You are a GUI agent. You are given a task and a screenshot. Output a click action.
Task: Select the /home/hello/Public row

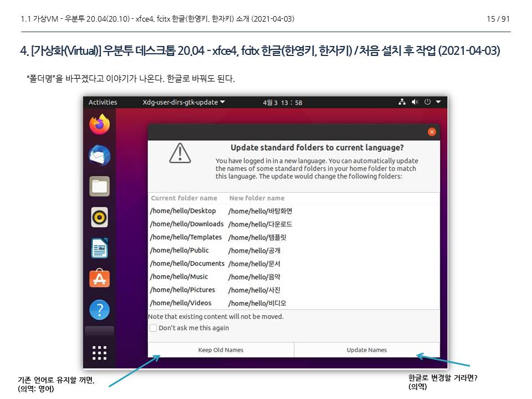[x=294, y=250]
